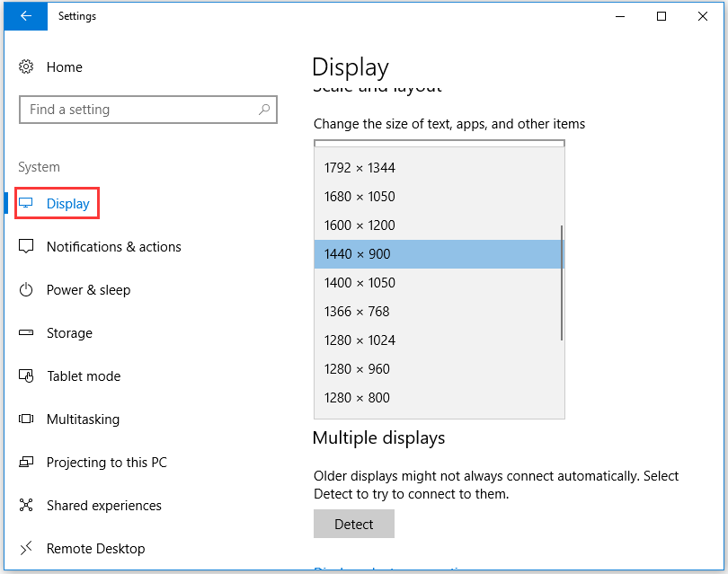The image size is (728, 574).
Task: Choose 1792 × 1344 resolution
Action: click(x=439, y=167)
